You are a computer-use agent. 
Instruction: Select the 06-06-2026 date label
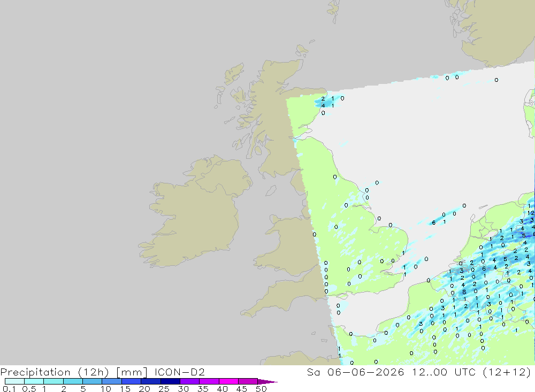pyautogui.click(x=365, y=372)
